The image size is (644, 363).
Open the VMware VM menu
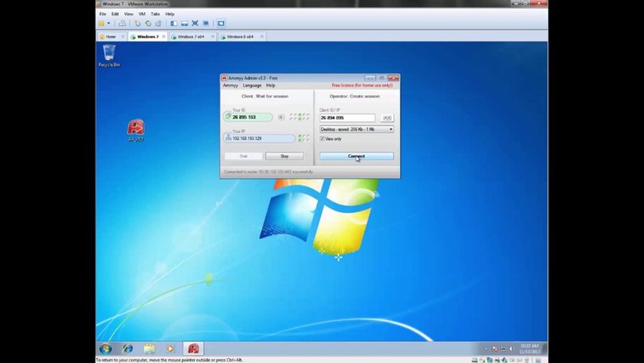click(142, 14)
